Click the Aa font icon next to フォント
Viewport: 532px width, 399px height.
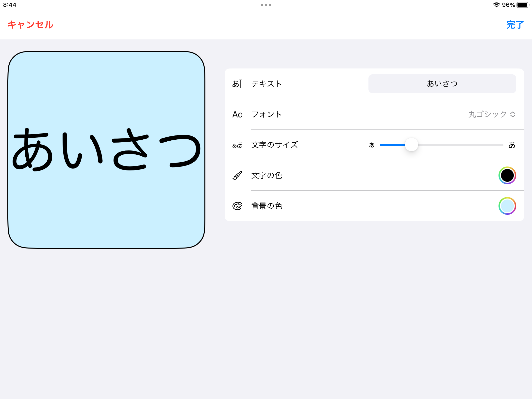tap(237, 114)
